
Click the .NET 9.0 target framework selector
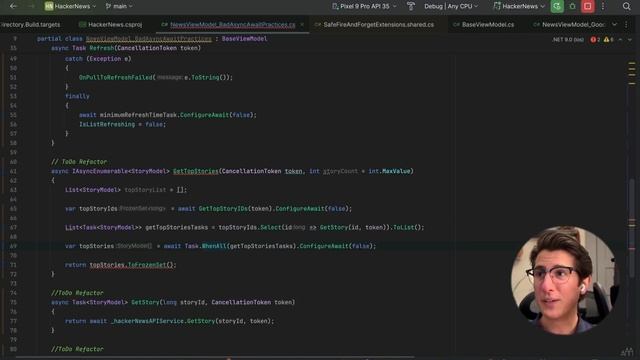(x=568, y=40)
